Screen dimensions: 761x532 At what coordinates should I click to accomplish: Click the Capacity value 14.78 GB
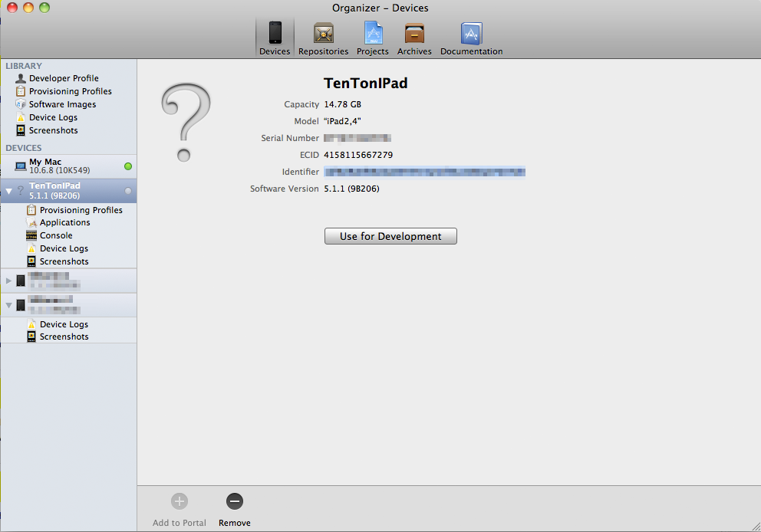pos(343,105)
